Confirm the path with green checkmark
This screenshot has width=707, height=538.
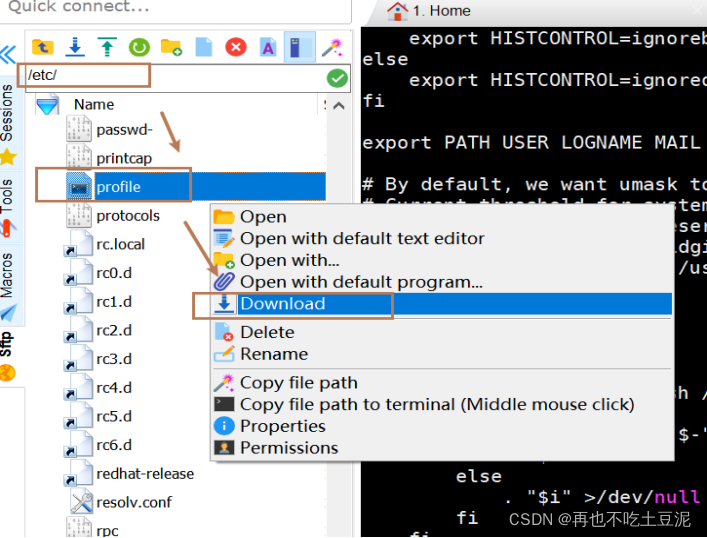point(337,78)
